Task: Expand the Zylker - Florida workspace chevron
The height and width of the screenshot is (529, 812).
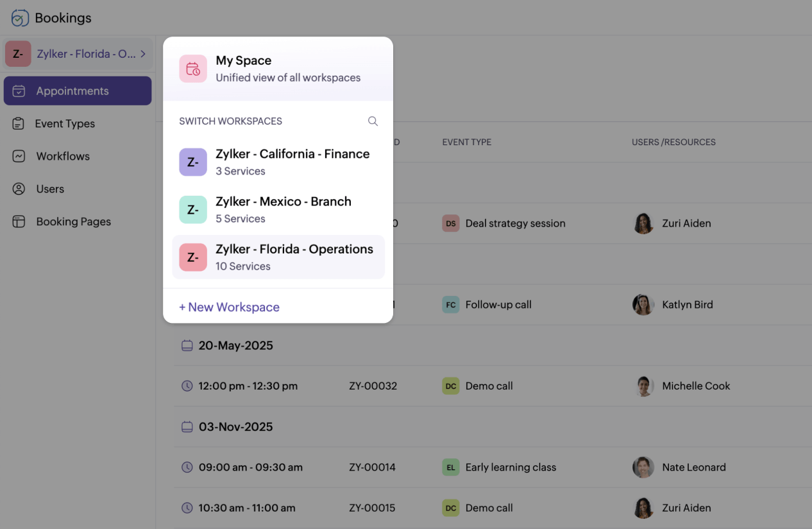Action: pos(142,54)
